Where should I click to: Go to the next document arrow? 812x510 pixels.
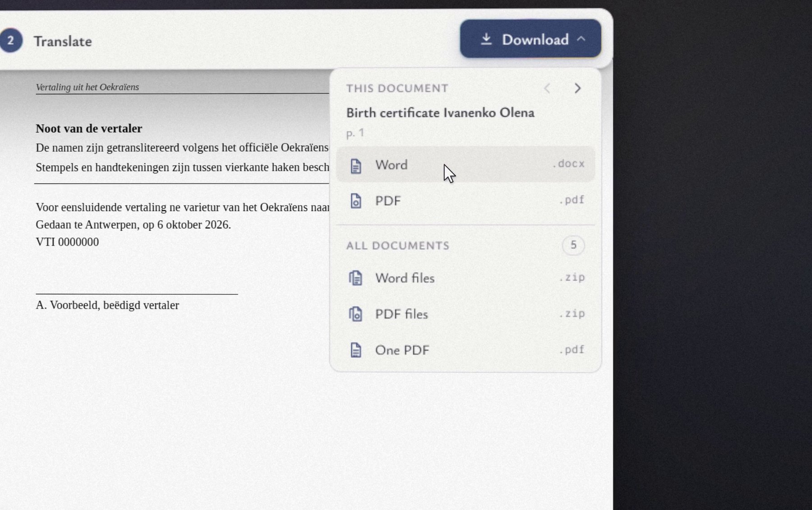[577, 88]
